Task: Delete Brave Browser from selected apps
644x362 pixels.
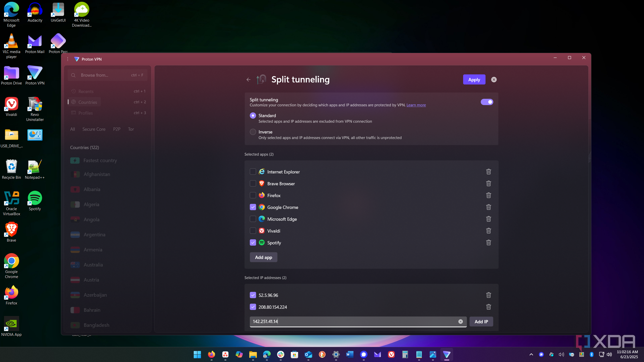Action: (x=489, y=184)
